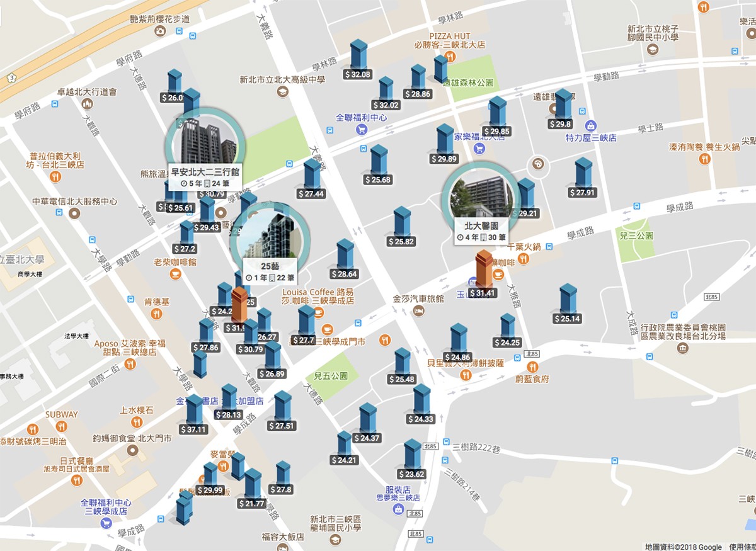Select the $37.11 building marker

click(x=193, y=415)
